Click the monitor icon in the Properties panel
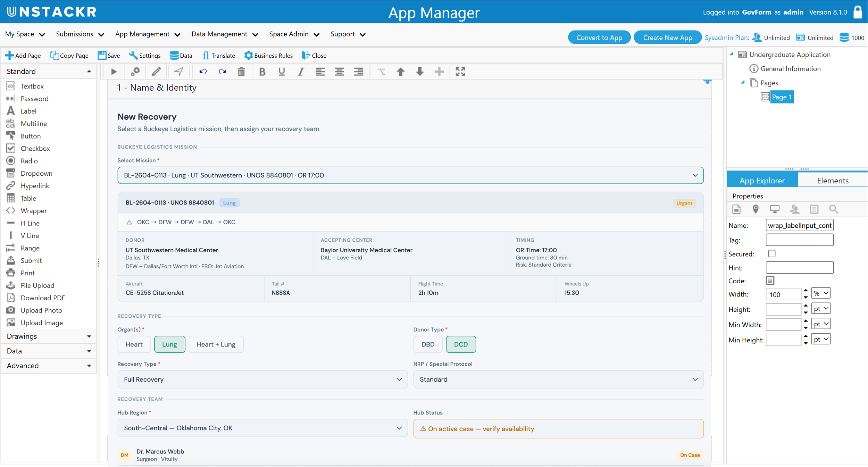This screenshot has height=467, width=868. 775,209
